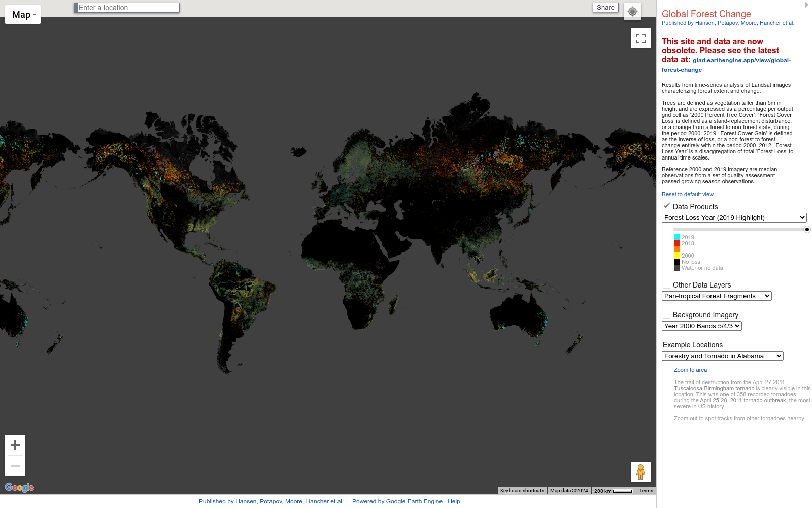This screenshot has height=508, width=812.
Task: Open the footer Published by Hansen link
Action: coord(271,501)
